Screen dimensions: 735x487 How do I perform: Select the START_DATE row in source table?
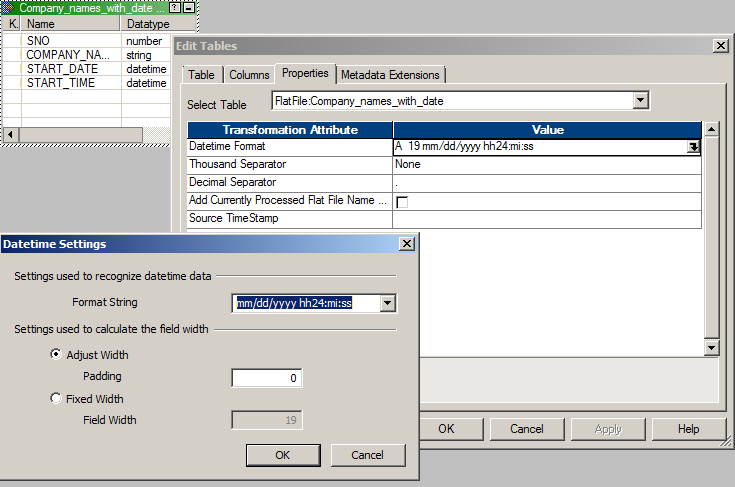62,69
